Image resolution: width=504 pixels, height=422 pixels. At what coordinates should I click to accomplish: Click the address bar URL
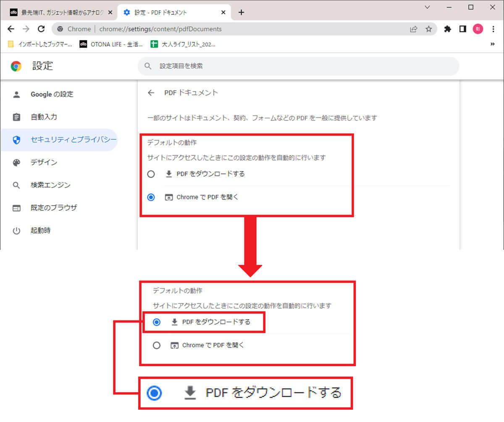[160, 29]
